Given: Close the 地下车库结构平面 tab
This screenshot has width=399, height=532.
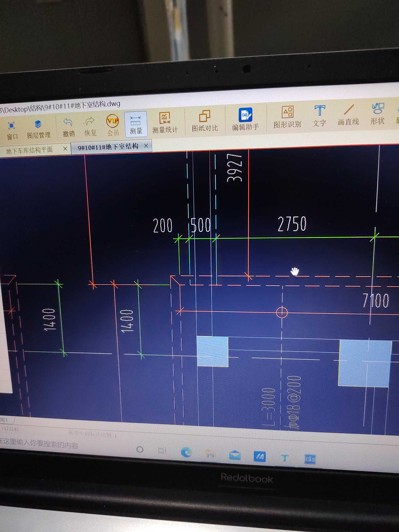Looking at the screenshot, I should [65, 149].
